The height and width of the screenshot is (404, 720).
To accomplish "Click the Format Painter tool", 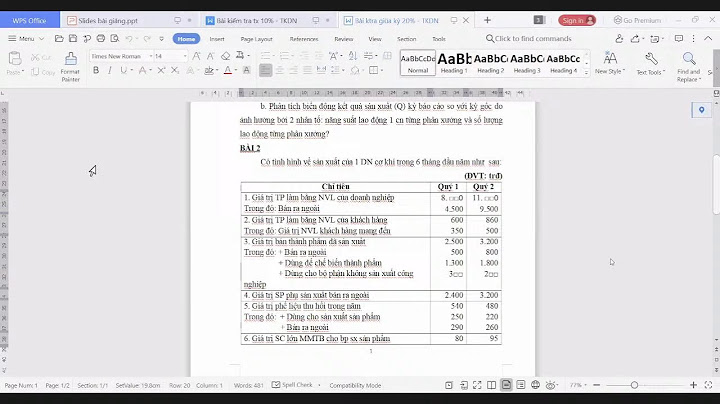I will click(70, 67).
